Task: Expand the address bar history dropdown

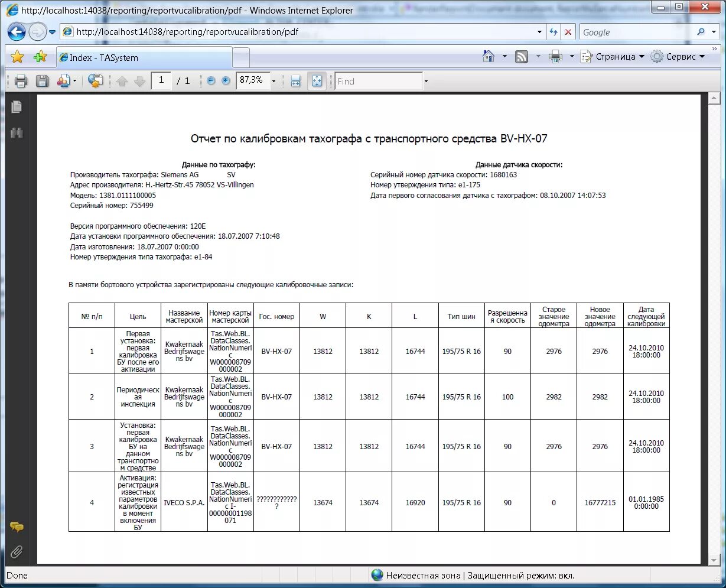Action: tap(539, 32)
